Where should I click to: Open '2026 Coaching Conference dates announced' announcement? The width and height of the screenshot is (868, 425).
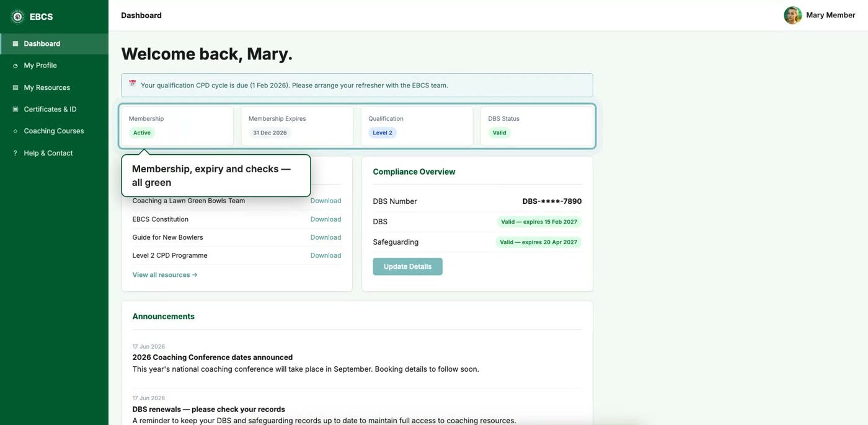click(212, 357)
